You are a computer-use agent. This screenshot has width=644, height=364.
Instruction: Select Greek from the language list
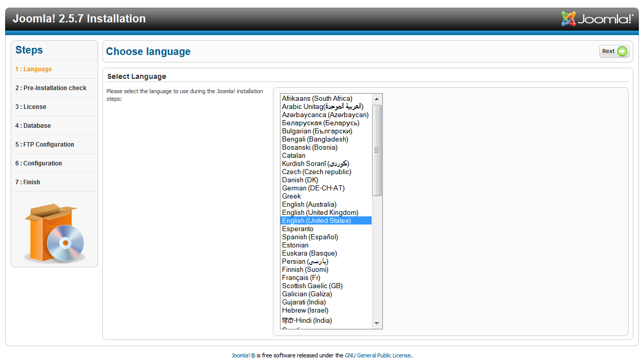click(x=326, y=197)
